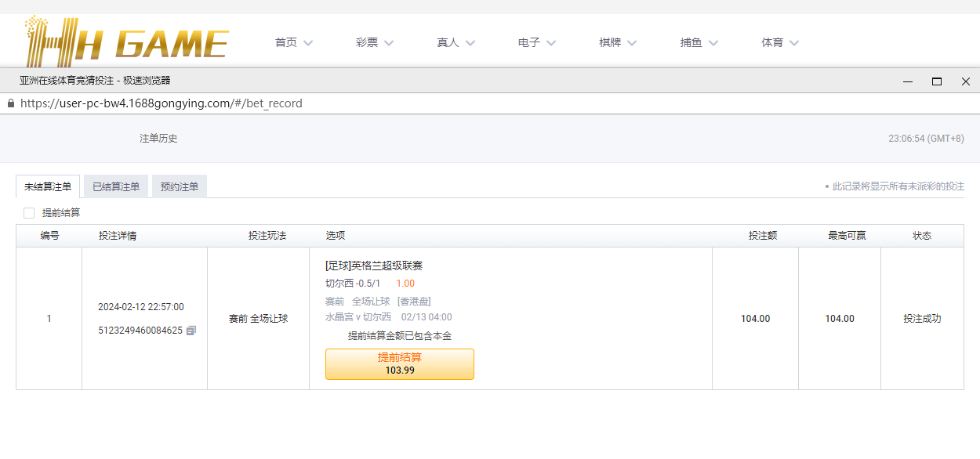Expand the 首页 menu chevron
This screenshot has height=459, width=980.
click(308, 43)
